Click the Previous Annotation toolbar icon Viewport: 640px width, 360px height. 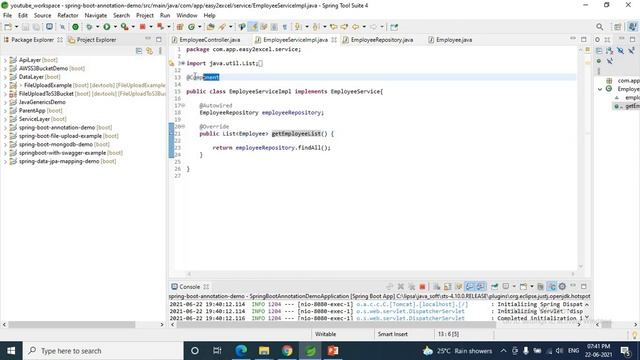[316, 27]
